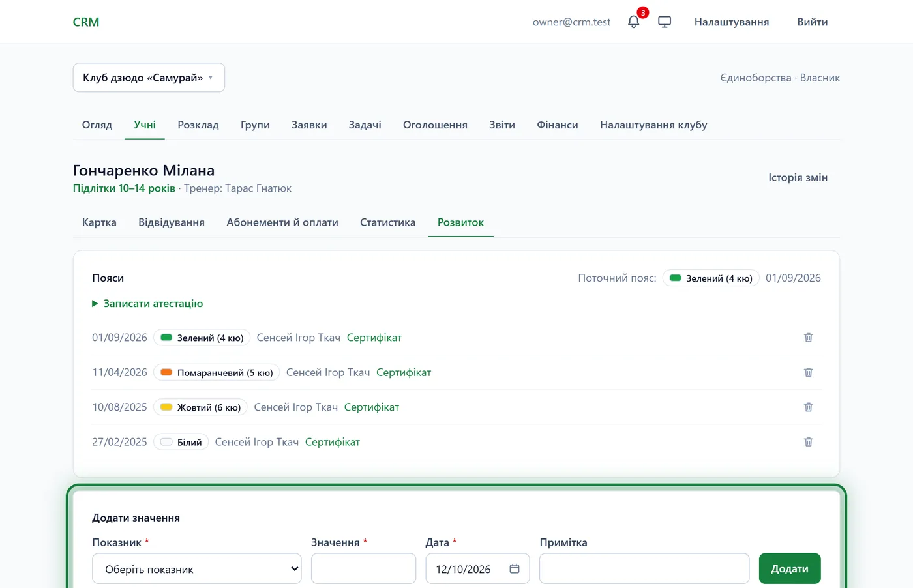This screenshot has height=588, width=913.
Task: Go to the Групи tab
Action: pyautogui.click(x=255, y=125)
